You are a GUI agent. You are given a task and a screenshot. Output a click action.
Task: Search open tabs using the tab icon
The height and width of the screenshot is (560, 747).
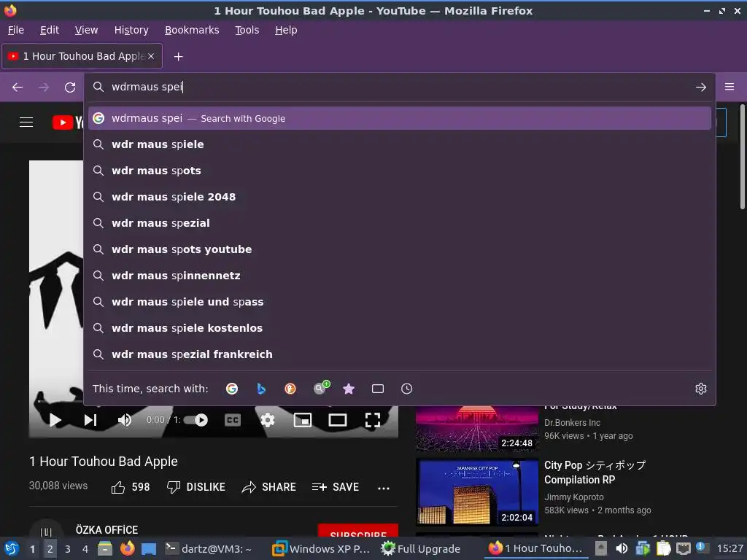(x=378, y=389)
